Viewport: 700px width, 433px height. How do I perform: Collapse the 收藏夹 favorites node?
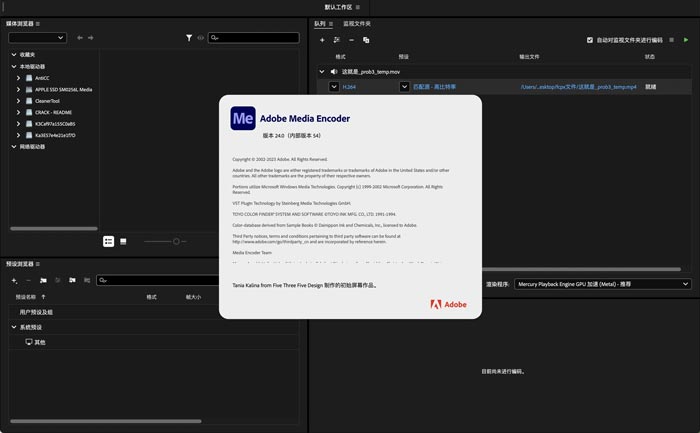click(x=14, y=54)
